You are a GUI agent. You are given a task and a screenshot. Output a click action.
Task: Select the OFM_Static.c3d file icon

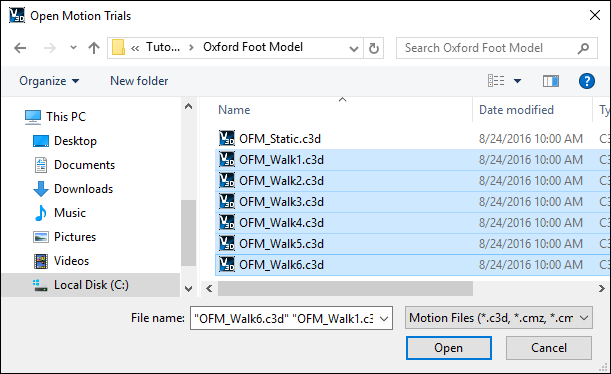(227, 138)
